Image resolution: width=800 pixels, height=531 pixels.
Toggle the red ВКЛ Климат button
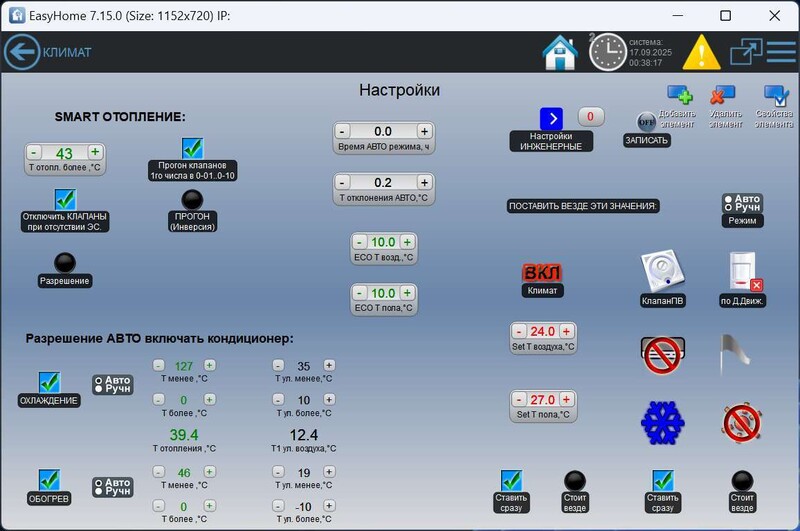(x=542, y=273)
